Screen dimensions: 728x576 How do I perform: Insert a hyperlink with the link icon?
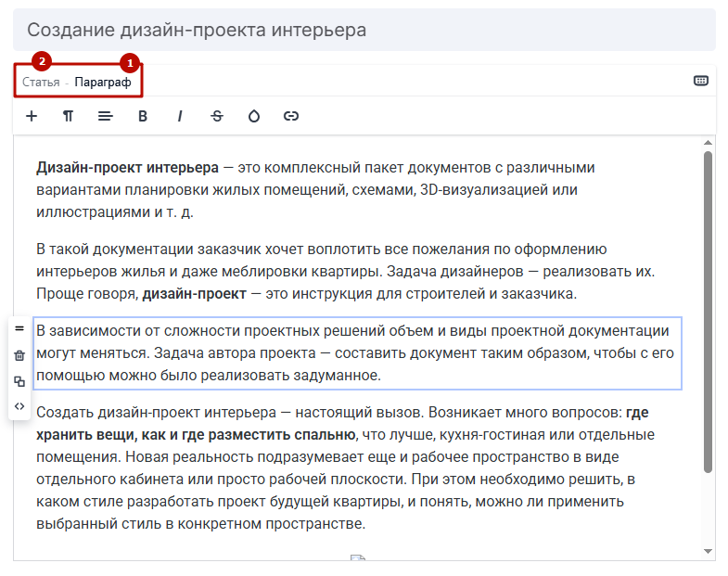tap(291, 116)
